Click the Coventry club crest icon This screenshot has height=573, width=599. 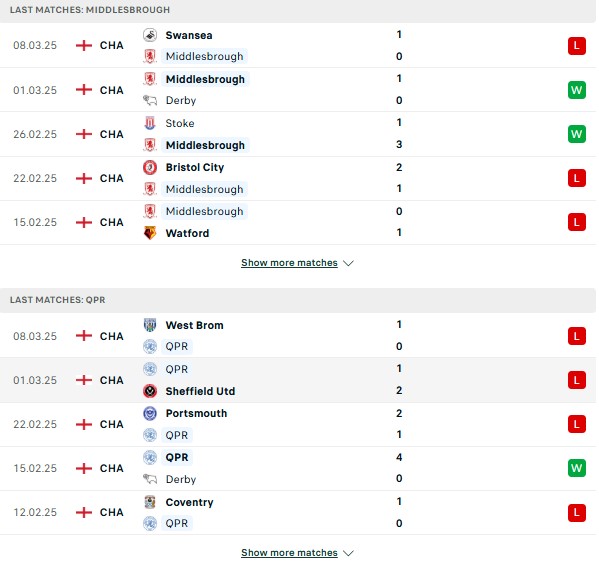click(150, 502)
